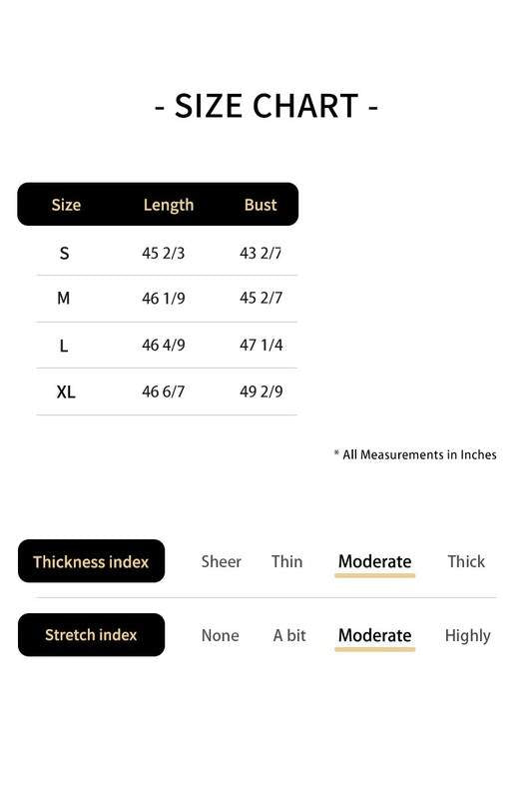532x799 pixels.
Task: Click the SIZE CHART title
Action: tap(266, 106)
